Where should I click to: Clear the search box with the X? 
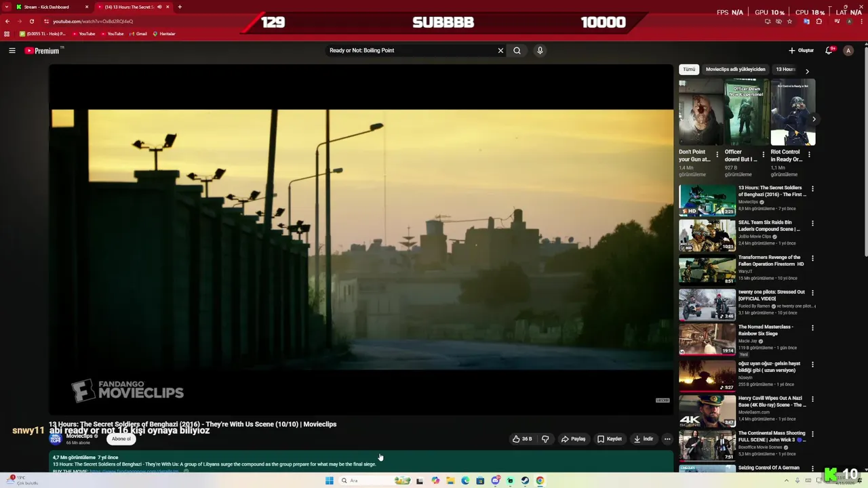pos(500,50)
